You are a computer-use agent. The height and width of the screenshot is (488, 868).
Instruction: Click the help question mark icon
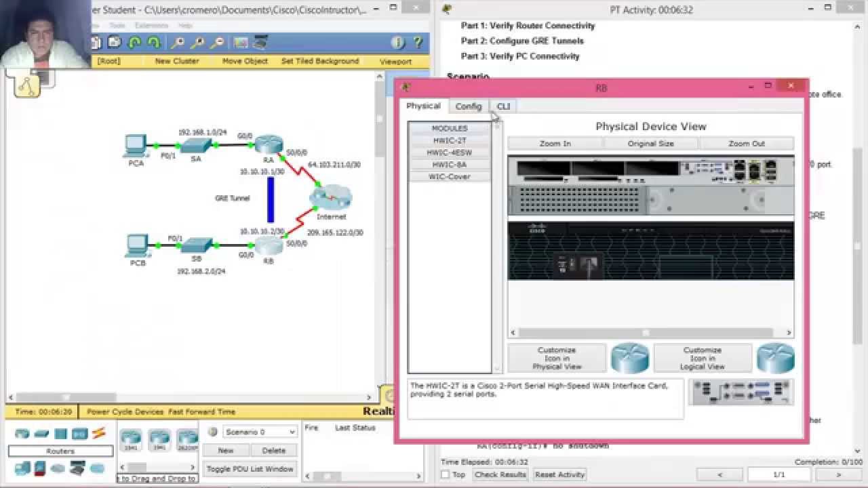(x=418, y=43)
